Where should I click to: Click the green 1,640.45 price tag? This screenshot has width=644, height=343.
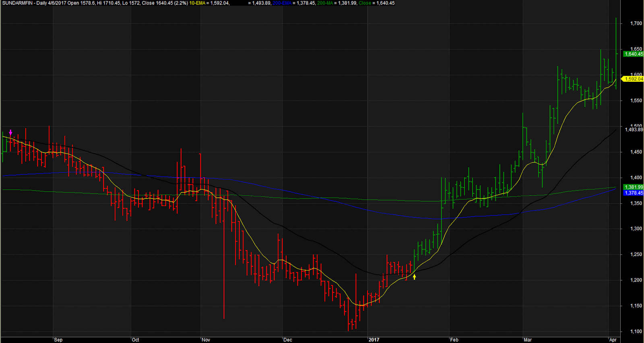click(634, 54)
